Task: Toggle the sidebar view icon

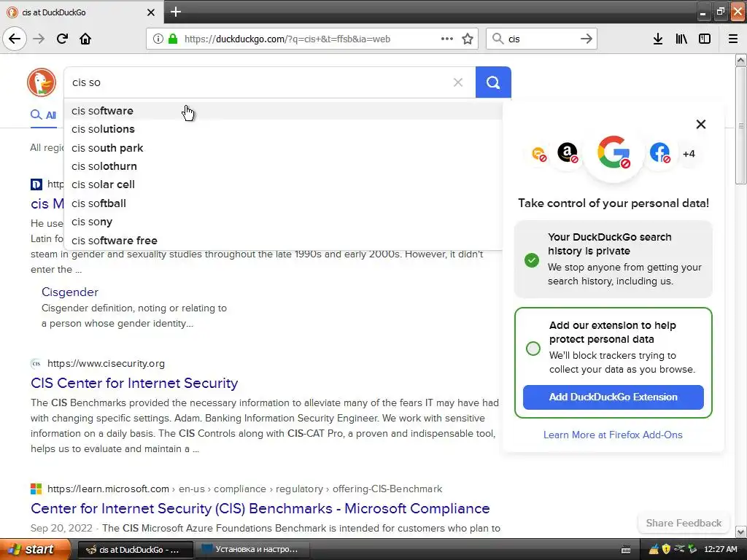Action: point(705,39)
